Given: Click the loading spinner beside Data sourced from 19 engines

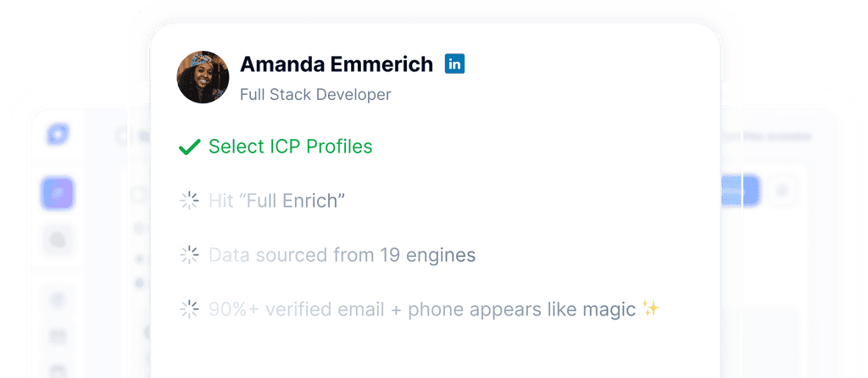Looking at the screenshot, I should coord(189,254).
